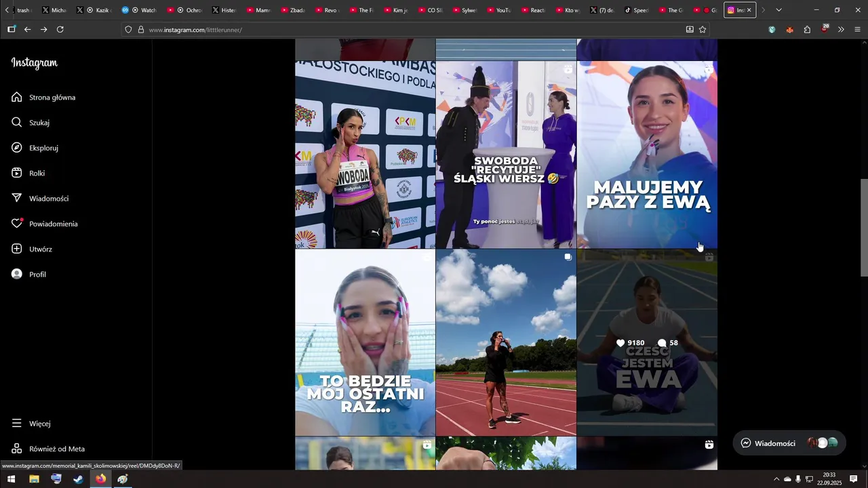Switch to the Kim je YouTube tab
Screen dimensions: 868x488
(x=397, y=10)
